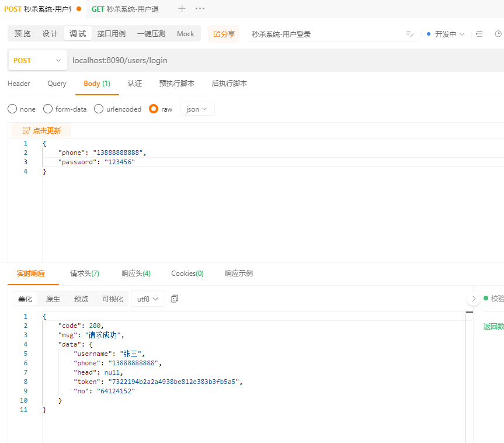The width and height of the screenshot is (504, 443).
Task: Click the 点击更新 button
Action: [41, 130]
